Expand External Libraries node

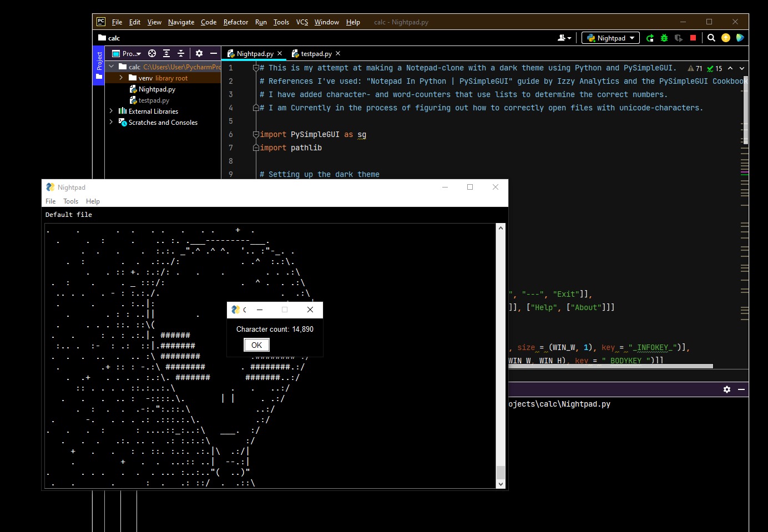pos(112,111)
